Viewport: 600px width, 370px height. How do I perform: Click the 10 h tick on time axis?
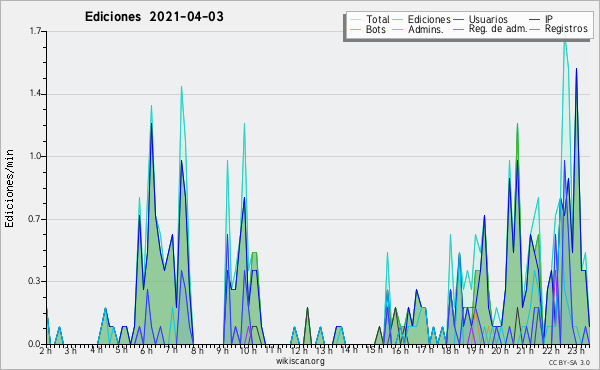tap(248, 350)
